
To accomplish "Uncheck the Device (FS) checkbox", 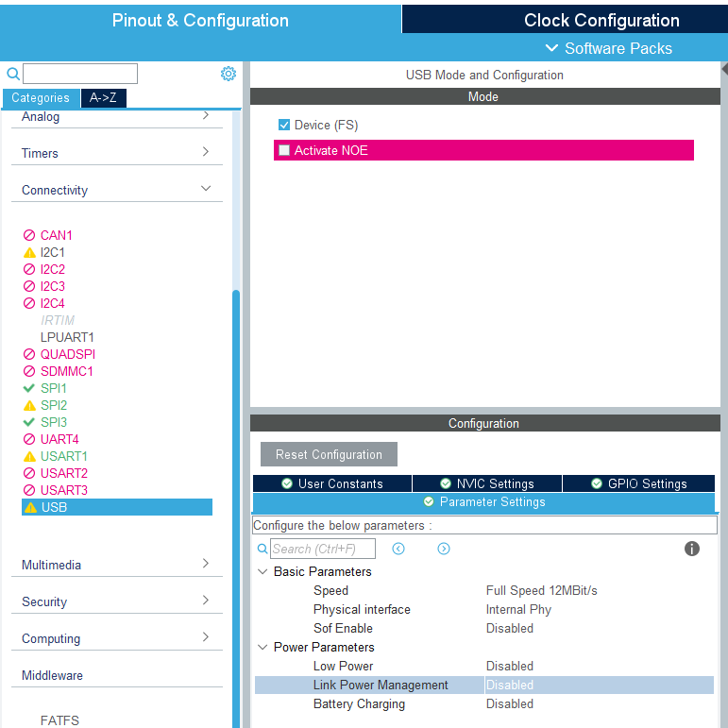I will 283,125.
